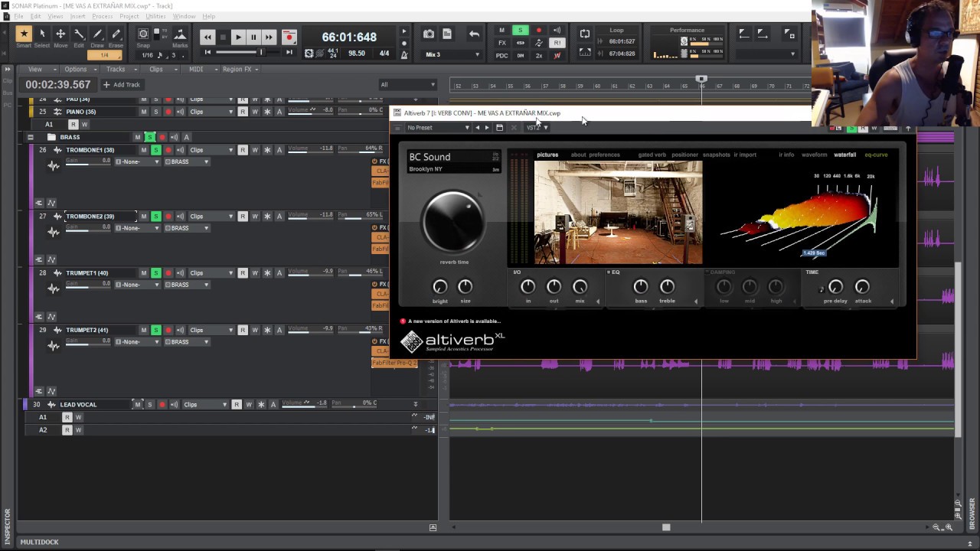Click the TROMBONE1 waveform track icon
Screen dimensions: 980x551
coord(53,165)
